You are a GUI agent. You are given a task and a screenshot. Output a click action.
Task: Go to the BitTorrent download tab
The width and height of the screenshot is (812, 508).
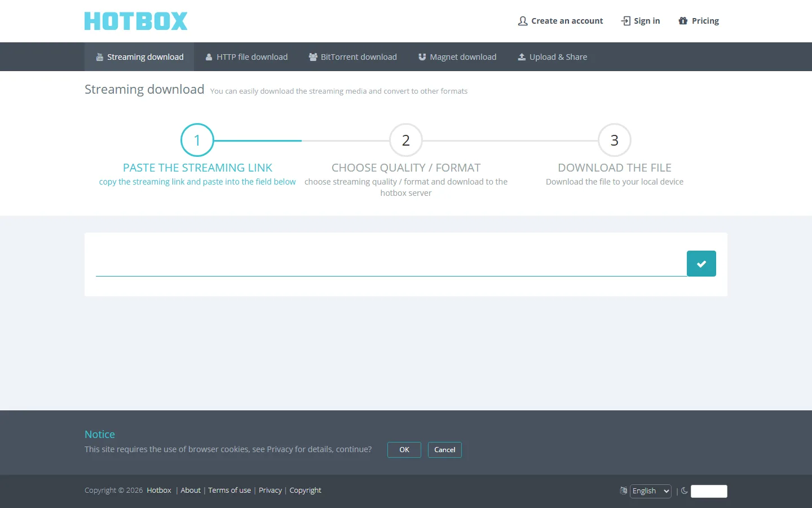click(x=353, y=57)
